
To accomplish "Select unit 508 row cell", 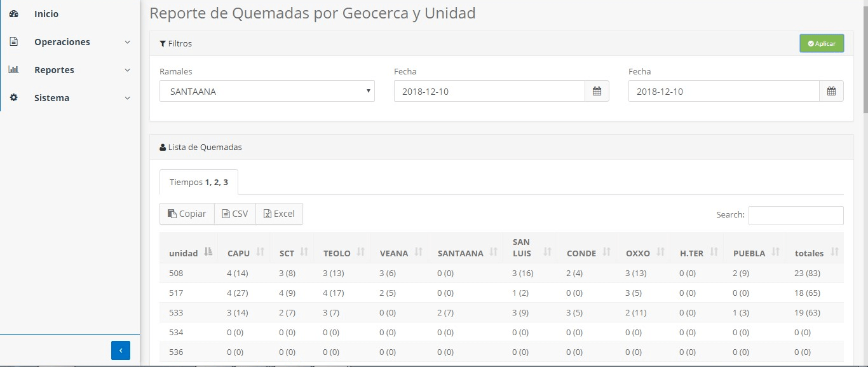I will (176, 274).
